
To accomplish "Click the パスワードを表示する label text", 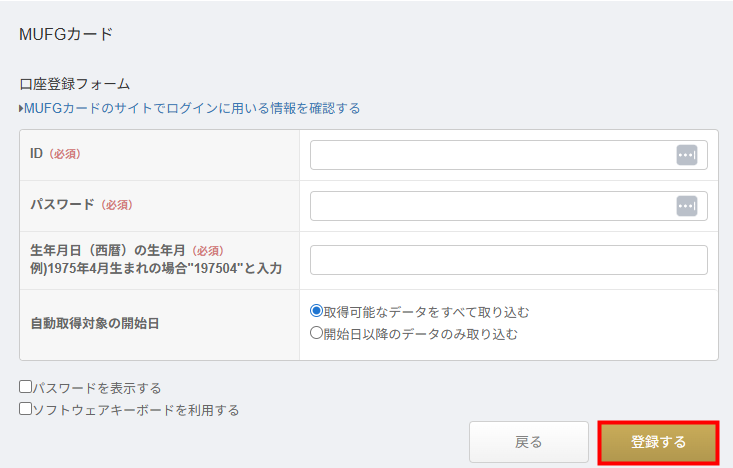I will [97, 388].
